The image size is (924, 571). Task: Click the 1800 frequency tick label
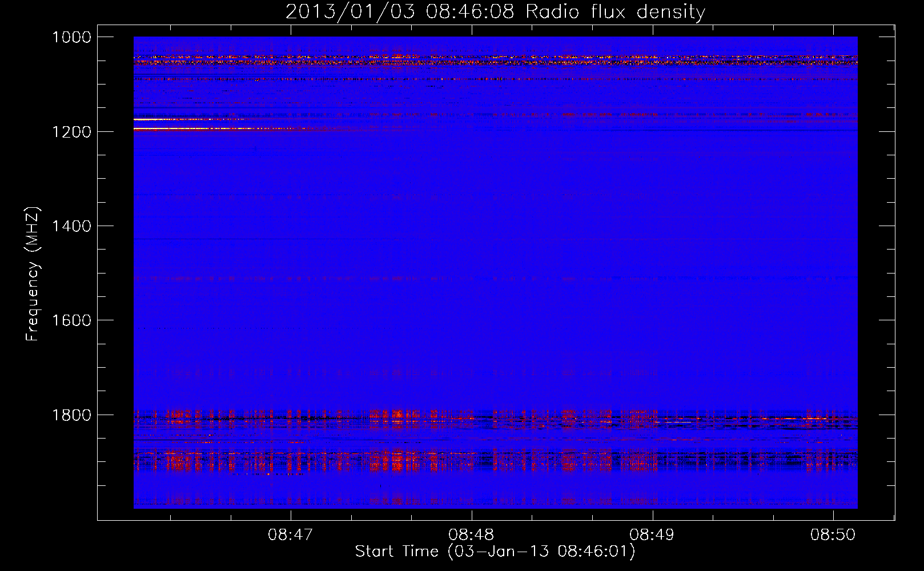[x=71, y=415]
